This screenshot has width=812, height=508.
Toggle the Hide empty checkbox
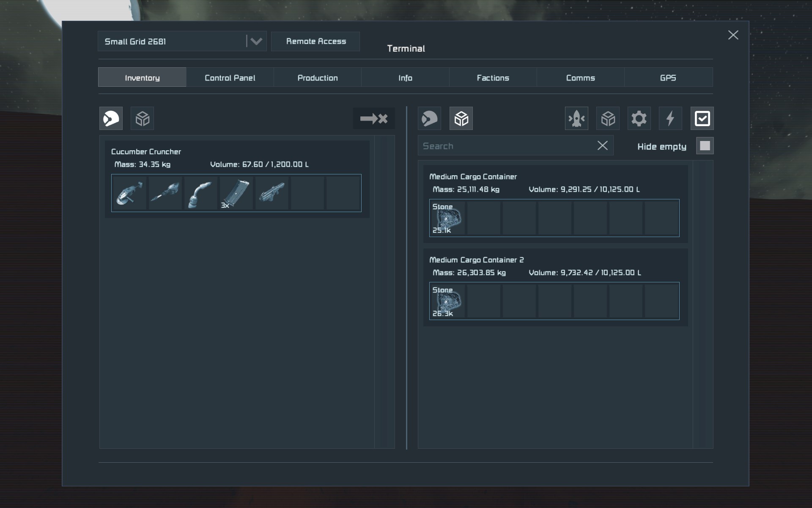tap(705, 146)
